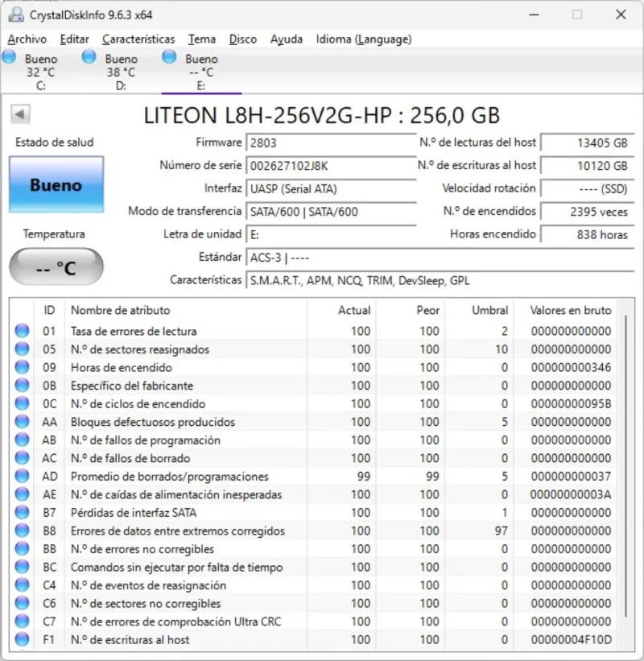Click the Umbral column header

pos(480,310)
